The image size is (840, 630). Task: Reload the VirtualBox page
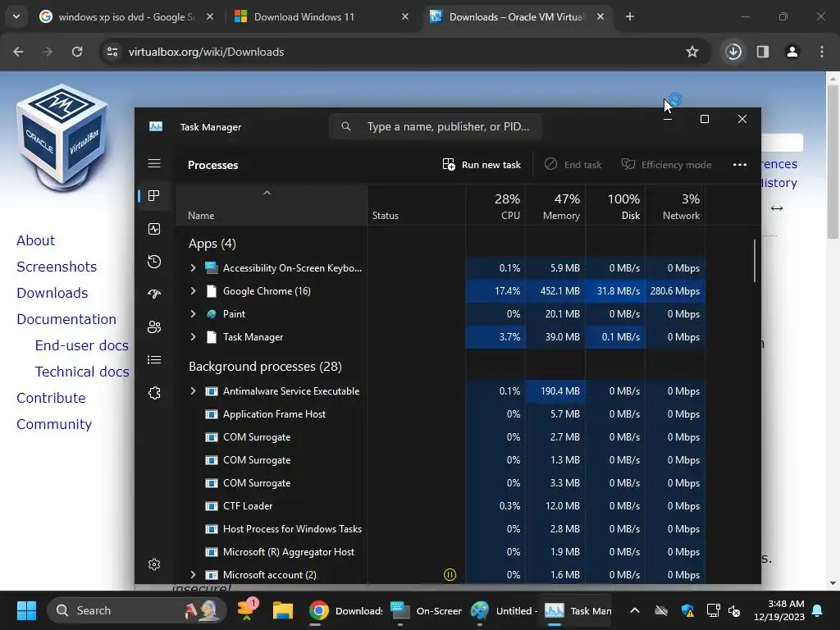(x=77, y=52)
